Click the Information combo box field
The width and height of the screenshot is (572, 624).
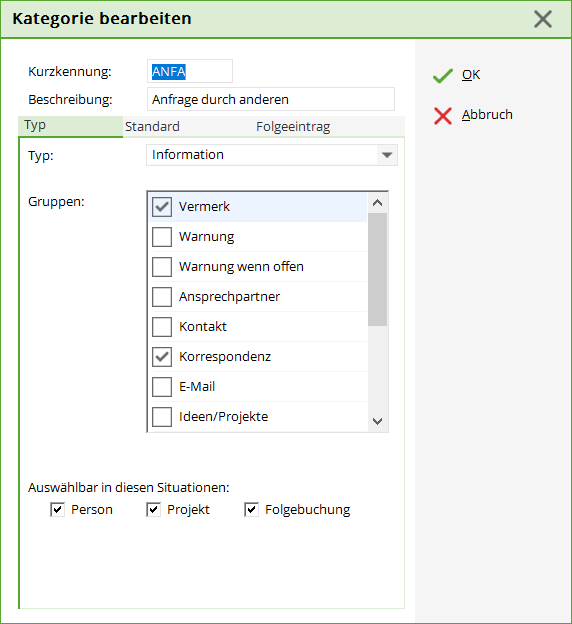point(272,155)
